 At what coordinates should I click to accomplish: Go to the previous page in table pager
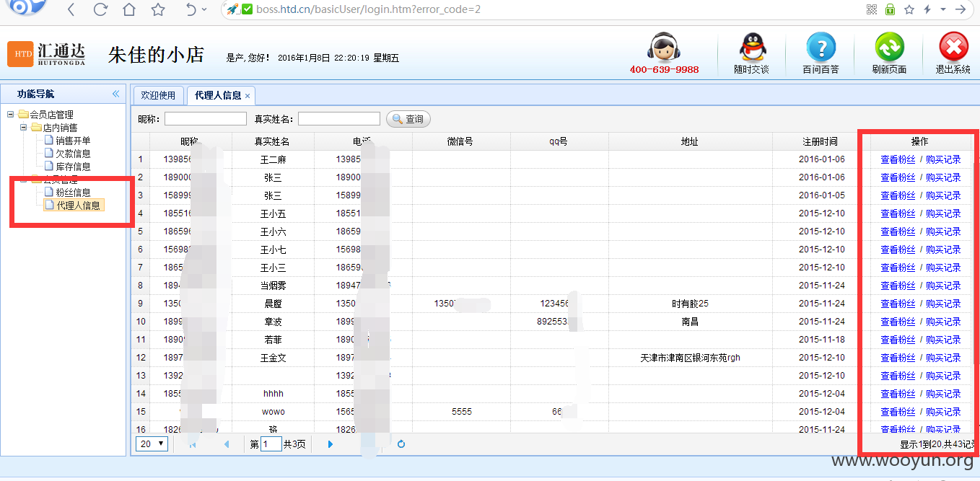click(226, 444)
